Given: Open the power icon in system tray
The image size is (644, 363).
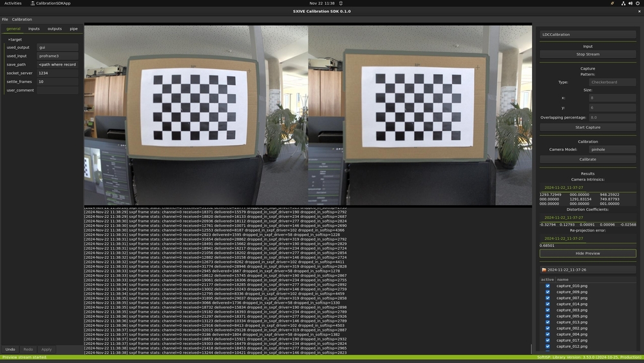Looking at the screenshot, I should click(638, 3).
